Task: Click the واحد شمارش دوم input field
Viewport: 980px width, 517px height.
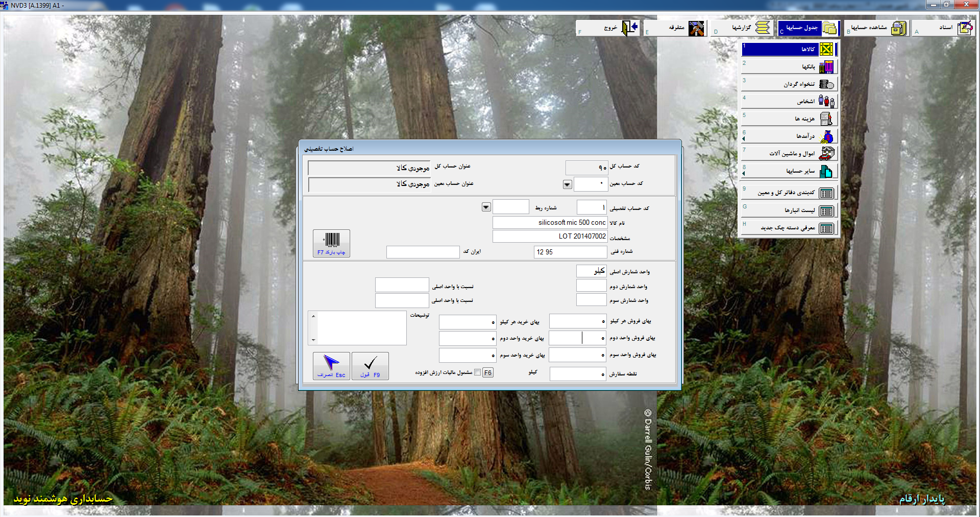Action: pos(591,286)
